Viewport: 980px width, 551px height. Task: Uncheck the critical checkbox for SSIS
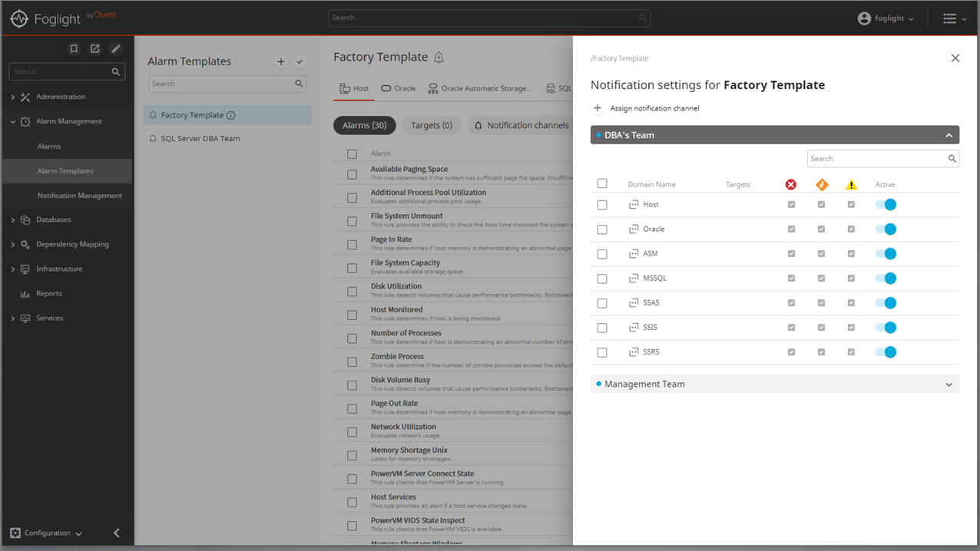[x=791, y=328]
